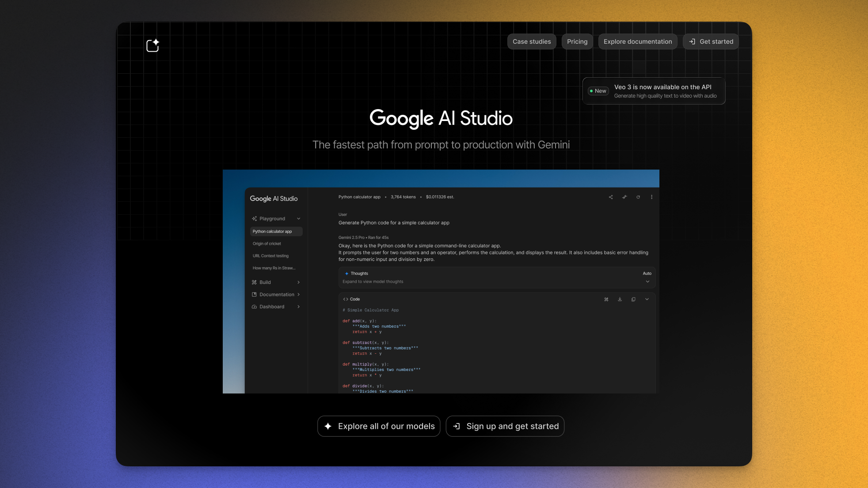Click the share icon in chat header
Image resolution: width=868 pixels, height=488 pixels.
[611, 197]
